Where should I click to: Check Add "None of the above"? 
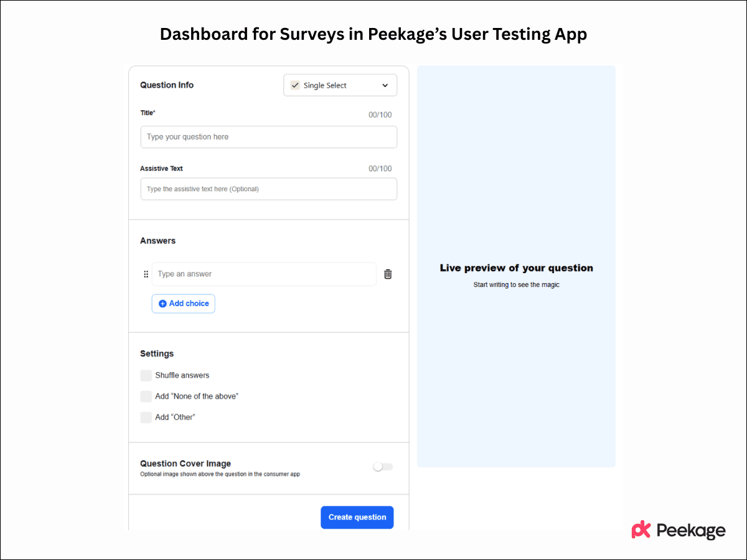[x=146, y=396]
